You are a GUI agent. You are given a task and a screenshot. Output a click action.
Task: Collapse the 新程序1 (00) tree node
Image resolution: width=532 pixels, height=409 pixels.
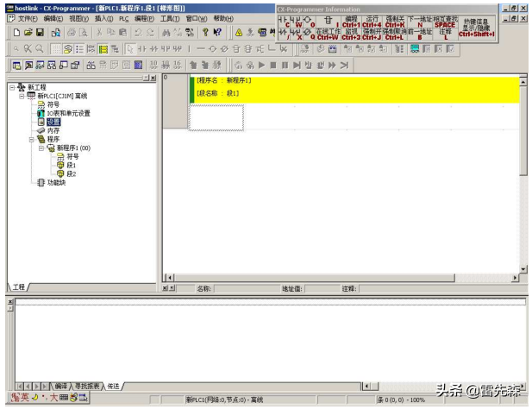41,148
